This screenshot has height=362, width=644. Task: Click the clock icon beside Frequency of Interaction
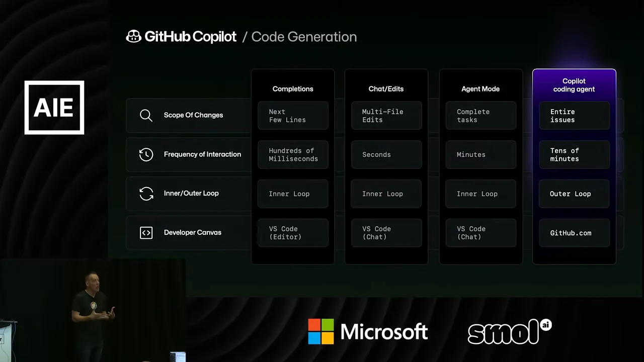[146, 154]
